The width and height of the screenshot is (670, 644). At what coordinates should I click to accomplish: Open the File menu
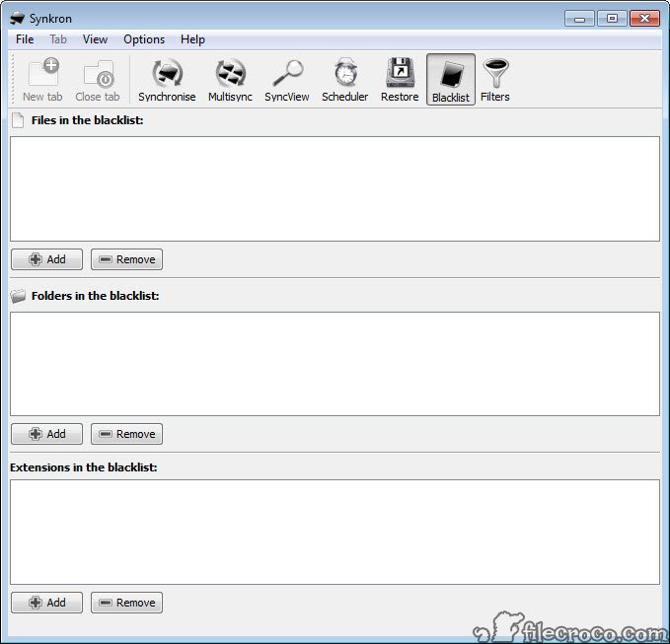point(25,39)
